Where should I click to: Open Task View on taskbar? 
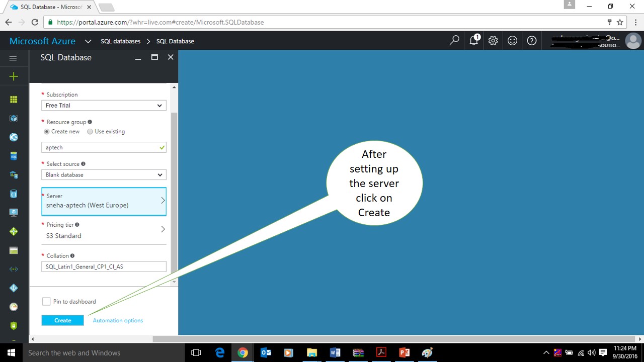[196, 352]
